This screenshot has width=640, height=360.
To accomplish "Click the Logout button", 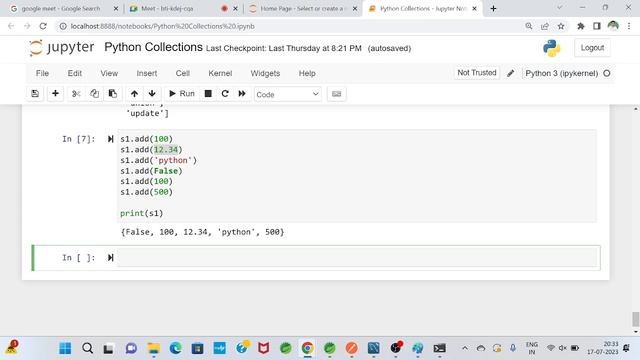I will click(x=592, y=48).
